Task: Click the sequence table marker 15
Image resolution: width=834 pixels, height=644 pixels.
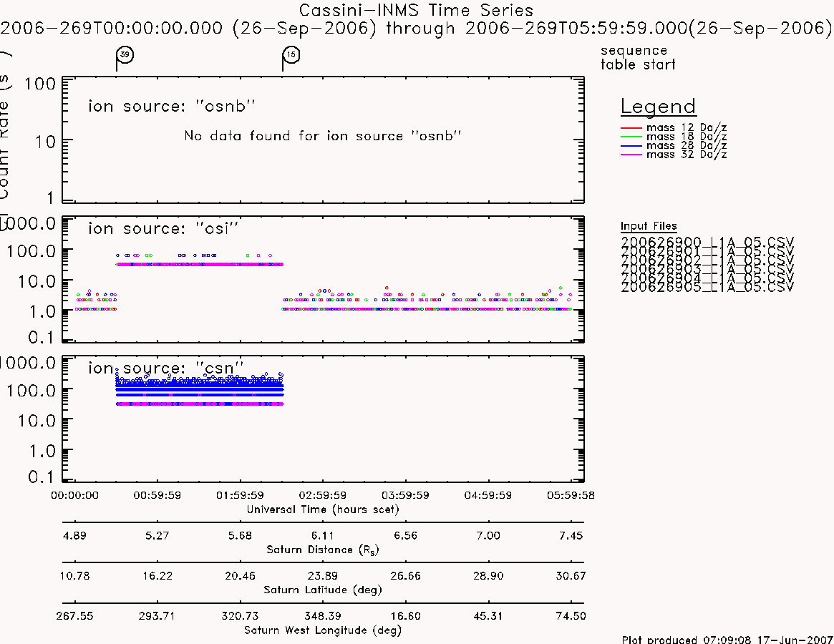Action: (x=291, y=54)
